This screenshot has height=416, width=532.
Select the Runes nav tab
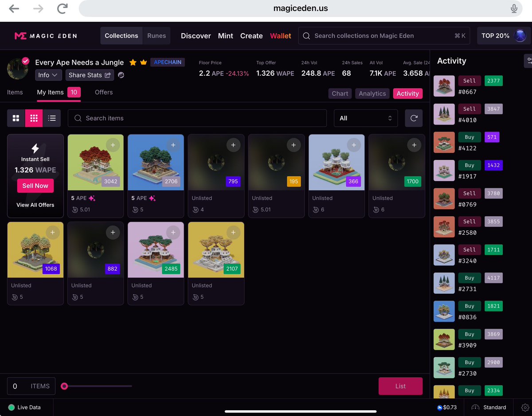[x=156, y=36]
